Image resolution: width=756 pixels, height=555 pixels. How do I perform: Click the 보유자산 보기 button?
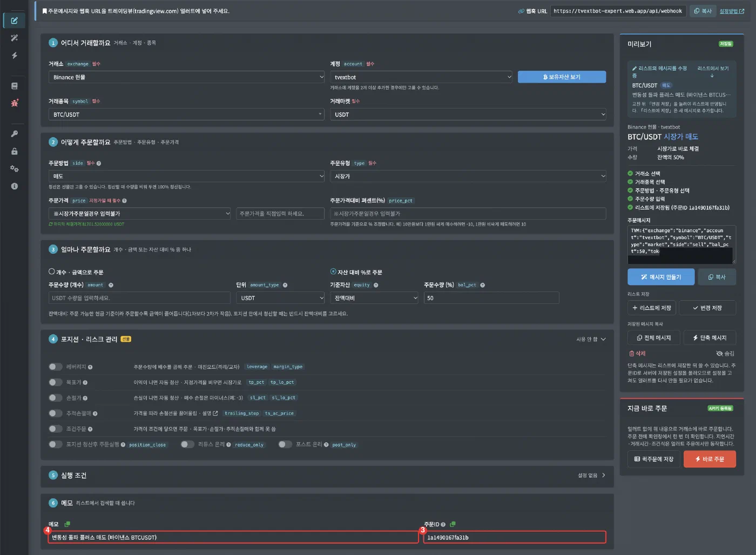(562, 77)
